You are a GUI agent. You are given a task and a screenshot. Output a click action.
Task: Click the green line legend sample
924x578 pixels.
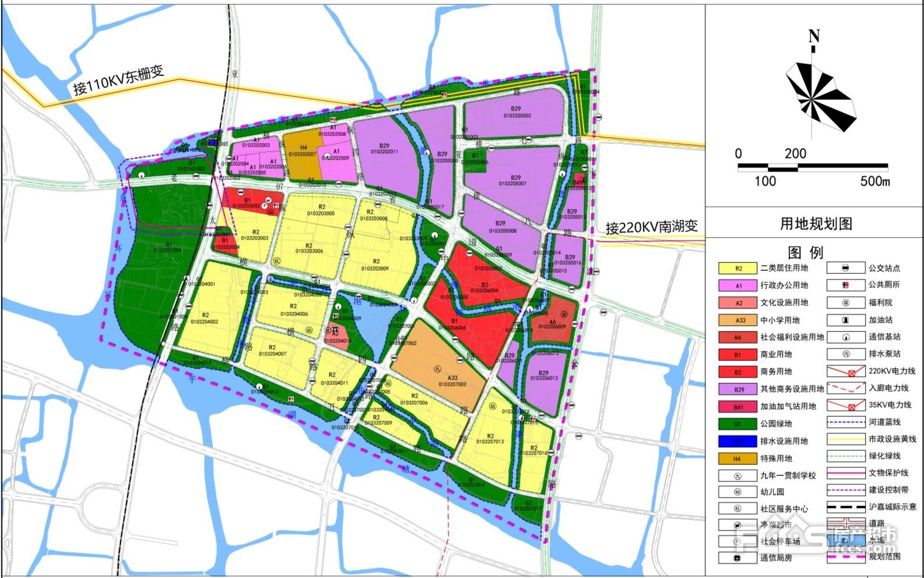(x=846, y=456)
